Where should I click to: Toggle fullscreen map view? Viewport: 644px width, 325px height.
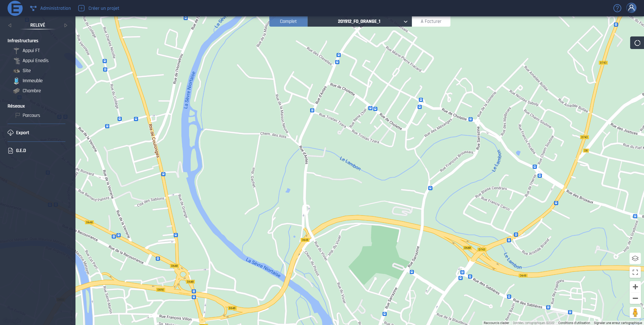click(635, 272)
